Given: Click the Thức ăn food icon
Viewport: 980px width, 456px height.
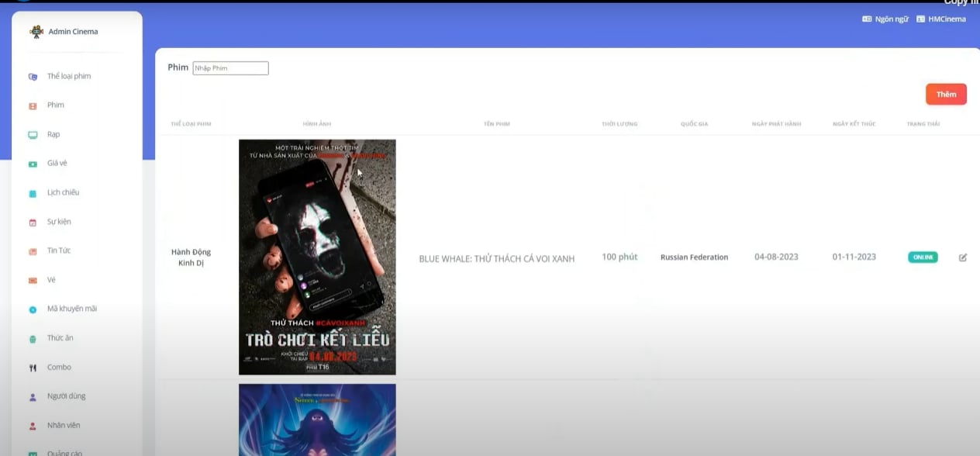Looking at the screenshot, I should (x=33, y=339).
